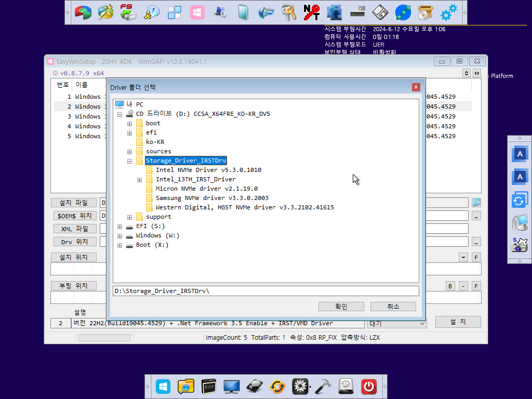
Task: Confirm with the 확인 button
Action: click(341, 307)
